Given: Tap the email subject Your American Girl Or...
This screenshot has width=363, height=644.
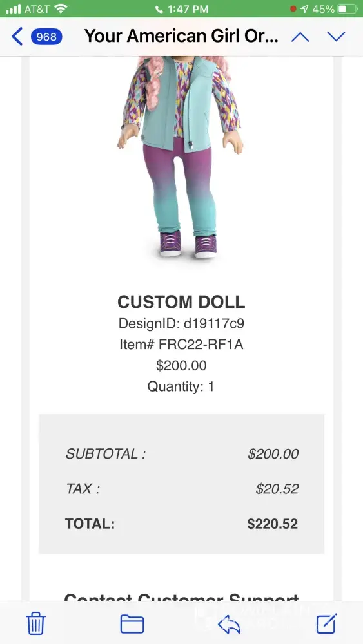Looking at the screenshot, I should coord(181,37).
